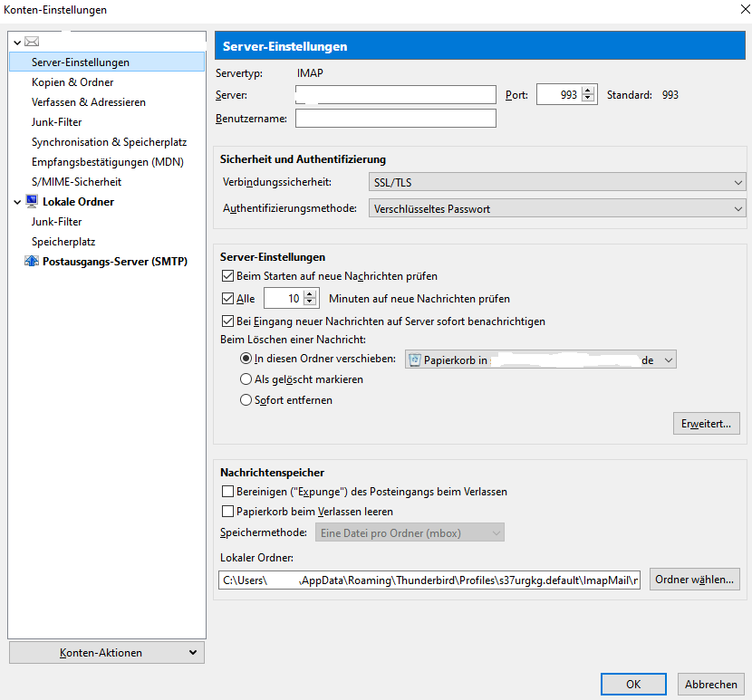Select Sofort entfernen radio button
This screenshot has width=752, height=700.
pyautogui.click(x=246, y=399)
